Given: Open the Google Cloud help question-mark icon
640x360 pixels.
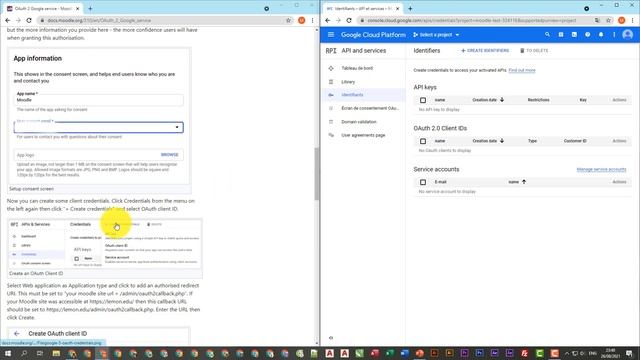Looking at the screenshot, I should [587, 35].
